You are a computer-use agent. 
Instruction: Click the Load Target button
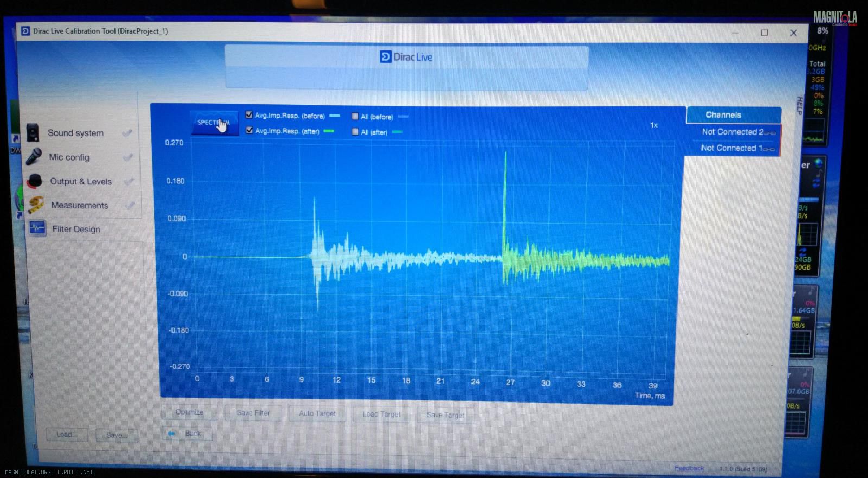[x=381, y=414]
